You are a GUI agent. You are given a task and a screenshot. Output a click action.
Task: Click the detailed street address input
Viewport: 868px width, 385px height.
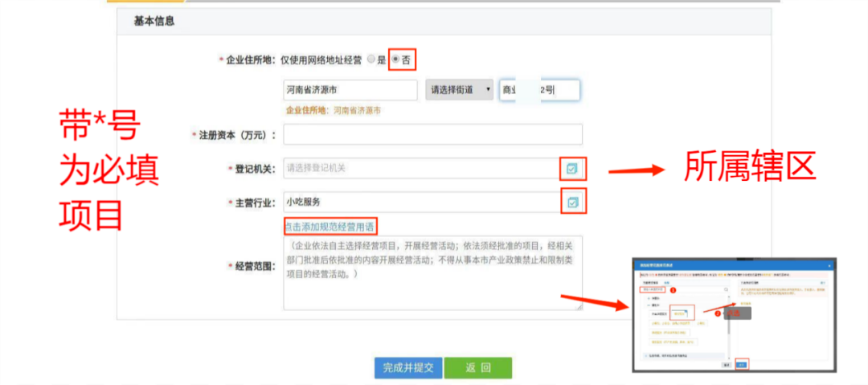[539, 90]
